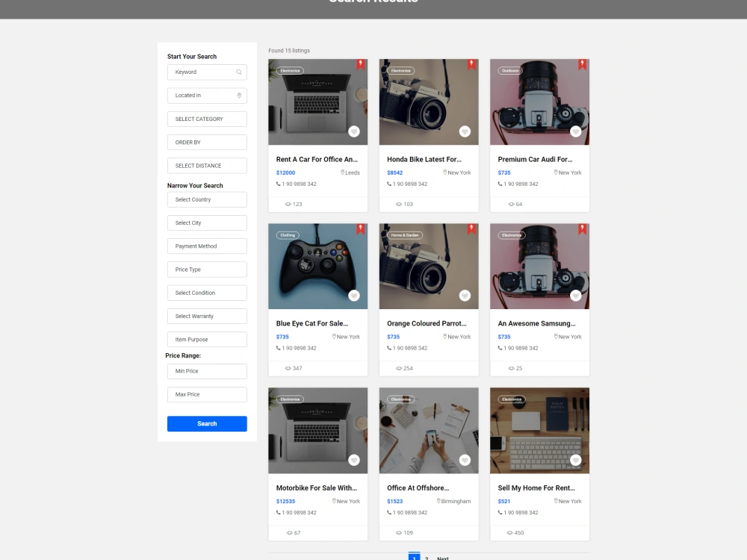Click Clothing tag on game controller card
Image resolution: width=747 pixels, height=560 pixels.
pyautogui.click(x=288, y=235)
